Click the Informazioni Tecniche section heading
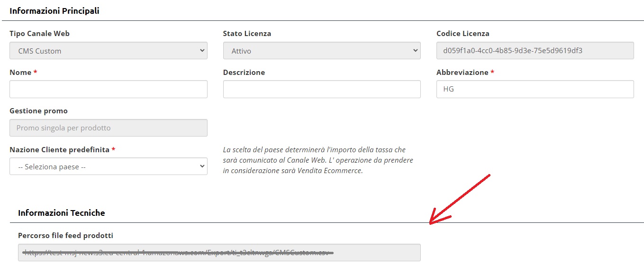Screen dimensions: 644x276 tap(62, 213)
